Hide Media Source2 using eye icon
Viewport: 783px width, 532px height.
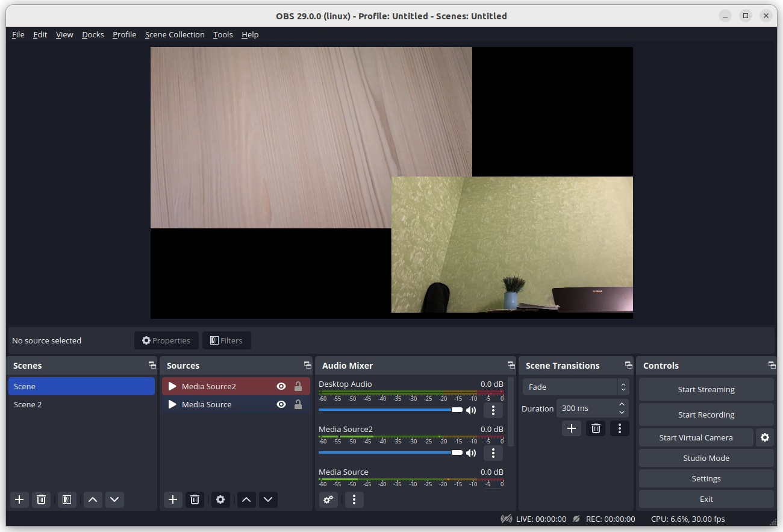281,386
